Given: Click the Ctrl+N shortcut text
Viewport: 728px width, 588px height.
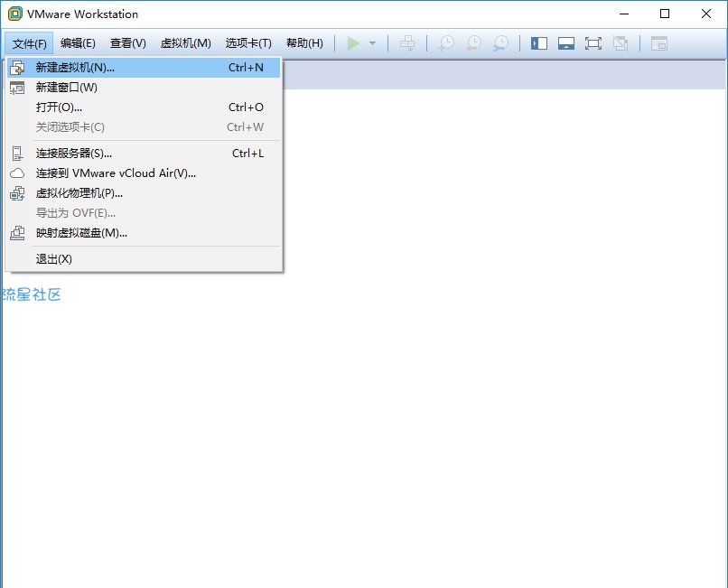Looking at the screenshot, I should tap(246, 68).
